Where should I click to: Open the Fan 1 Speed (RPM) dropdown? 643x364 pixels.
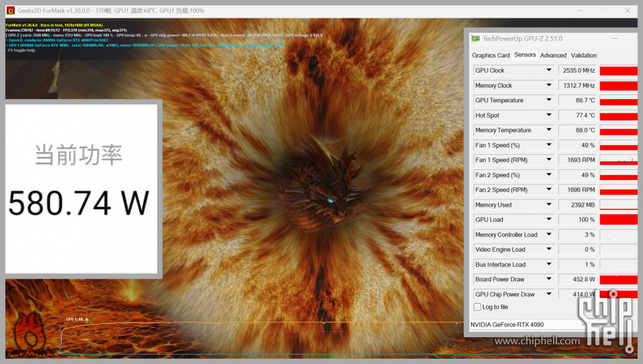click(549, 160)
